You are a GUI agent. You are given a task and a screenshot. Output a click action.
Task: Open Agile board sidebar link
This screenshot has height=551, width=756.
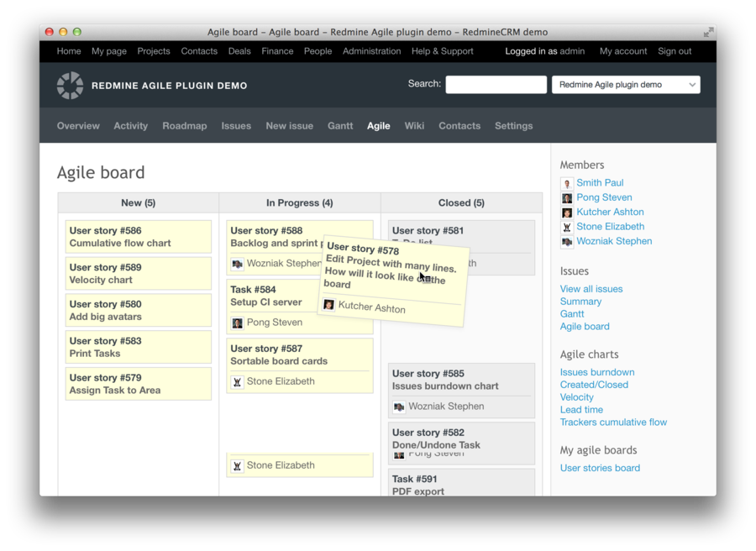click(585, 327)
